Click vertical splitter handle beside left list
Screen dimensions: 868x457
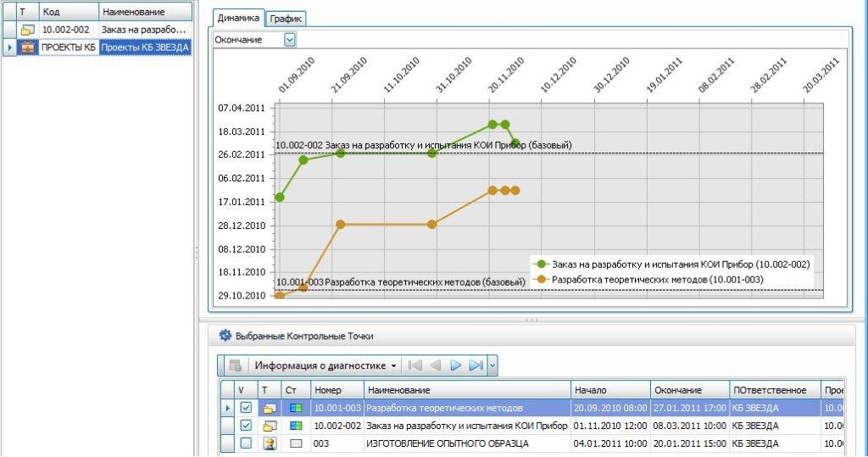tap(197, 253)
